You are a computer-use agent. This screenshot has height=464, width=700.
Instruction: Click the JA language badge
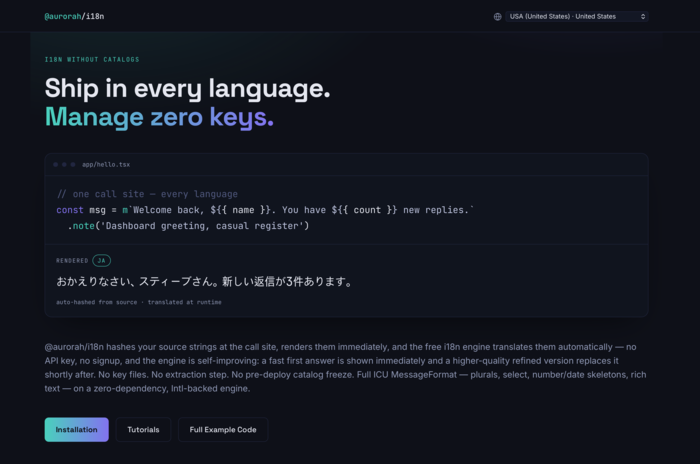click(101, 260)
